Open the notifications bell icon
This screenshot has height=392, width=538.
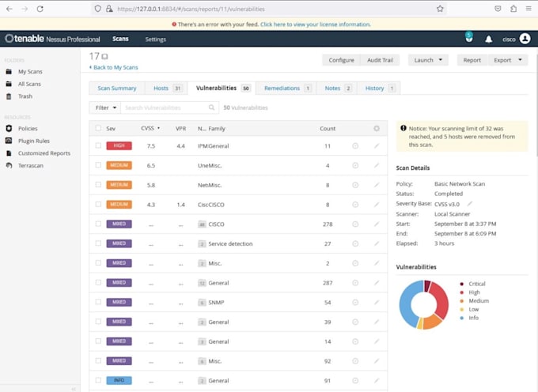pos(489,40)
